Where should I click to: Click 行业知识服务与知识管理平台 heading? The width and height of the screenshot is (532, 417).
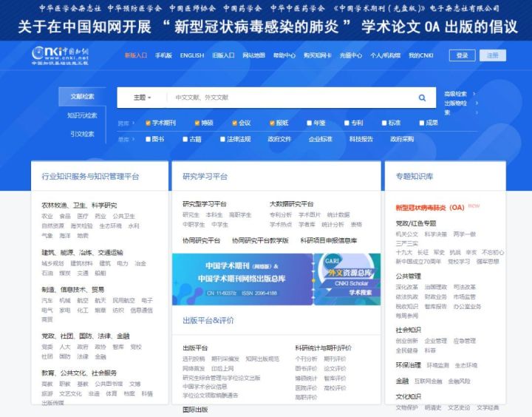90,177
